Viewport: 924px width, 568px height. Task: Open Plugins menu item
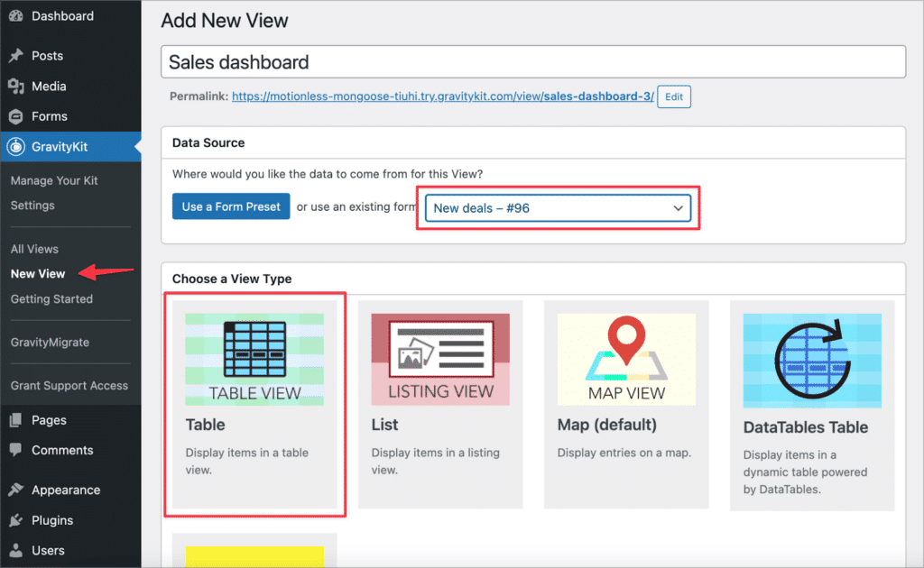coord(52,519)
